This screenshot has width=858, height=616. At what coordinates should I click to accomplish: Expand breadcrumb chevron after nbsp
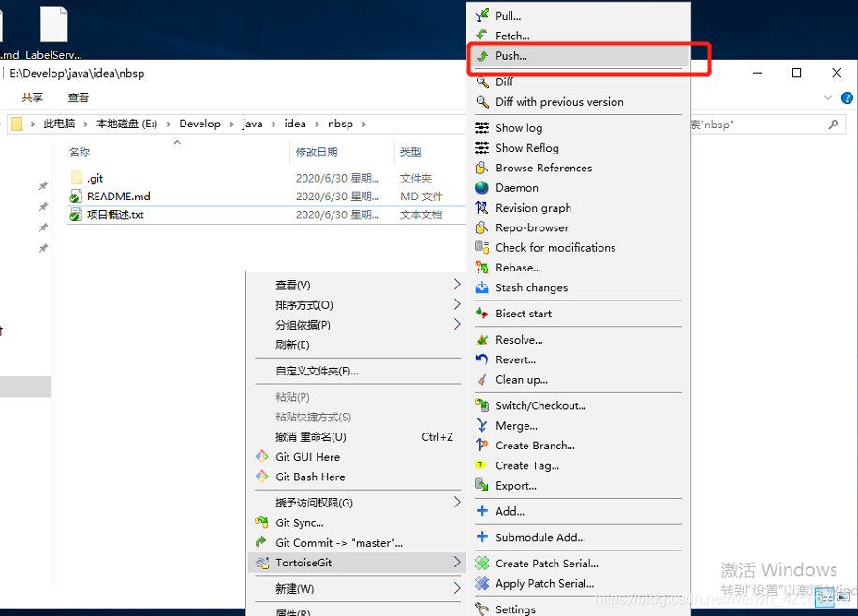tap(363, 125)
